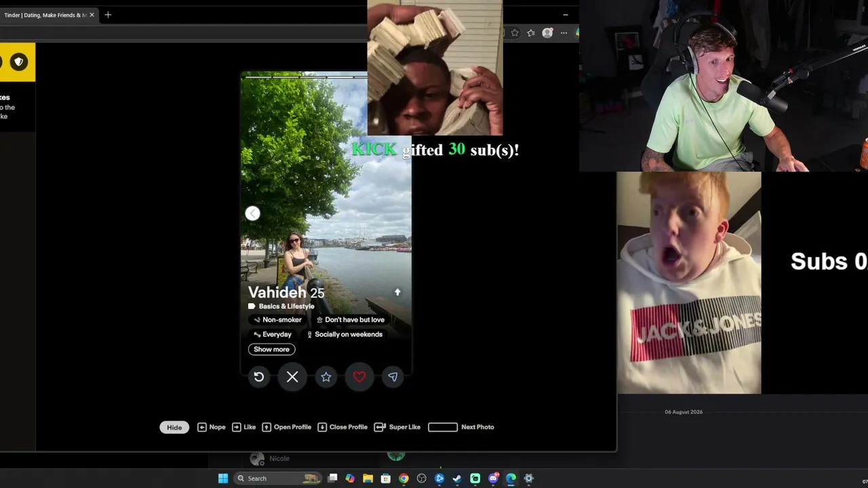Hide the keyboard shortcuts bar
This screenshot has width=868, height=488.
tap(174, 427)
